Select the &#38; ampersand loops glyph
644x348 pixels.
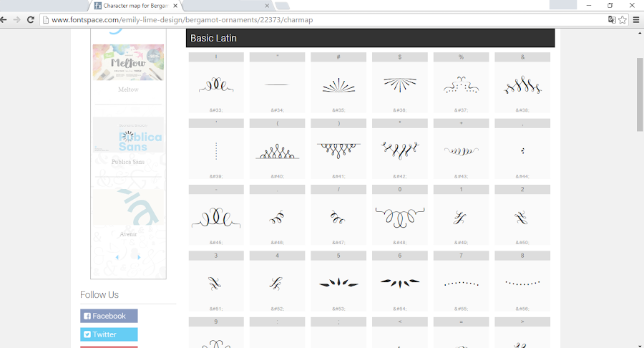[522, 85]
